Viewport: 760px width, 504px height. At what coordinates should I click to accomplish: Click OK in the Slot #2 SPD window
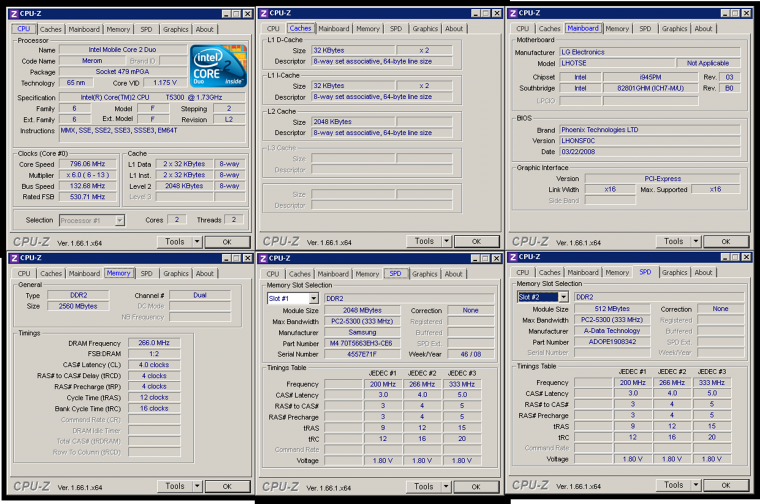point(726,485)
